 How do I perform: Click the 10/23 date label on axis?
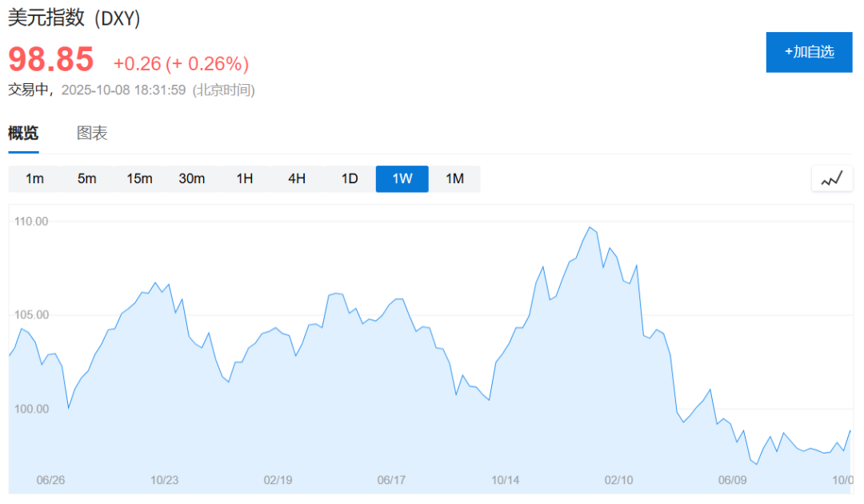[164, 480]
